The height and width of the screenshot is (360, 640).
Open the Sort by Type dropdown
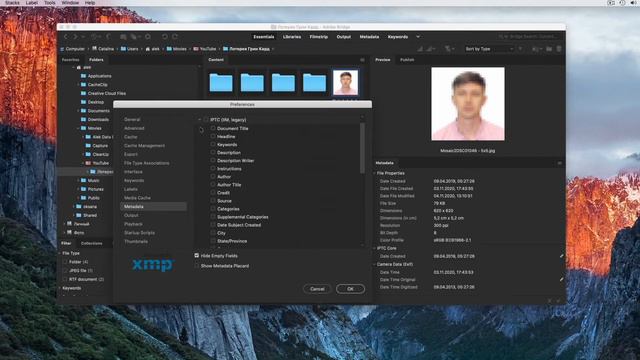pos(489,49)
